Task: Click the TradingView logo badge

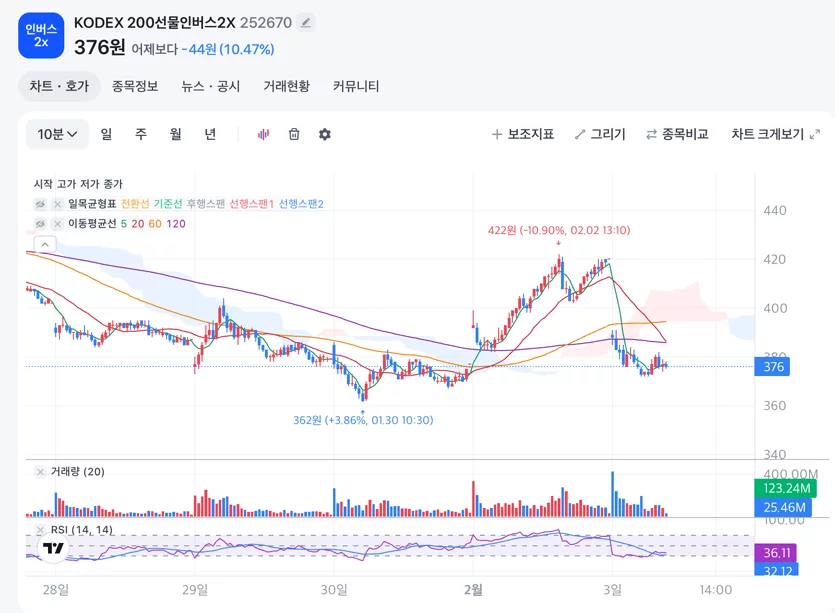Action: point(53,547)
